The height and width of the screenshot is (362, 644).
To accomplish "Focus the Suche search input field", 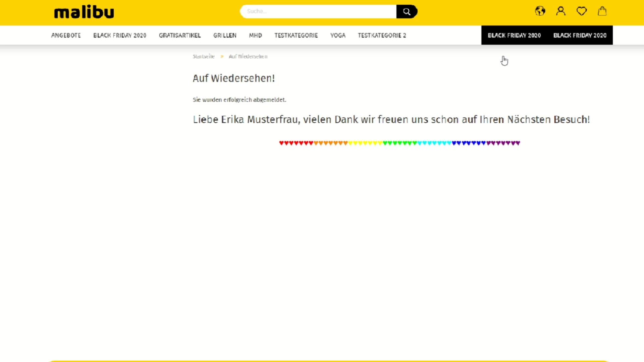I will pyautogui.click(x=318, y=11).
